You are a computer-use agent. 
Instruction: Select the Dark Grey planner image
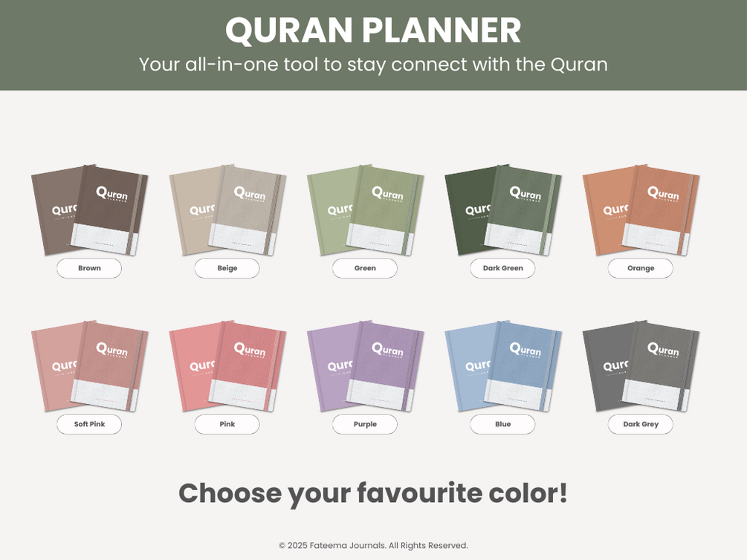641,366
